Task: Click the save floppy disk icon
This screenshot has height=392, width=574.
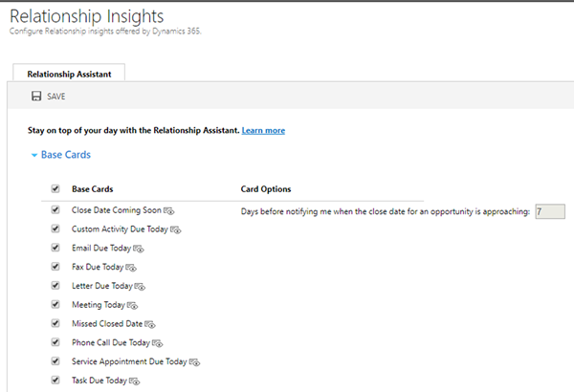Action: (x=36, y=97)
